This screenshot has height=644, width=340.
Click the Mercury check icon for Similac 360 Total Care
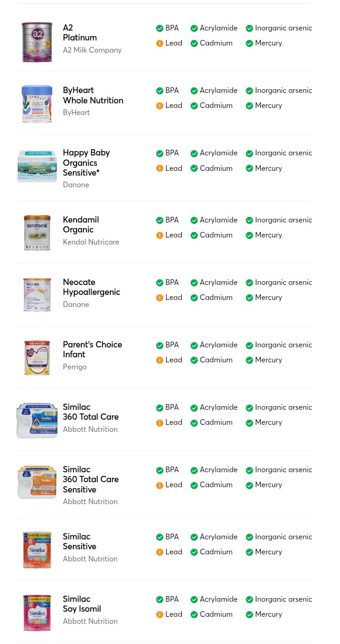point(249,423)
